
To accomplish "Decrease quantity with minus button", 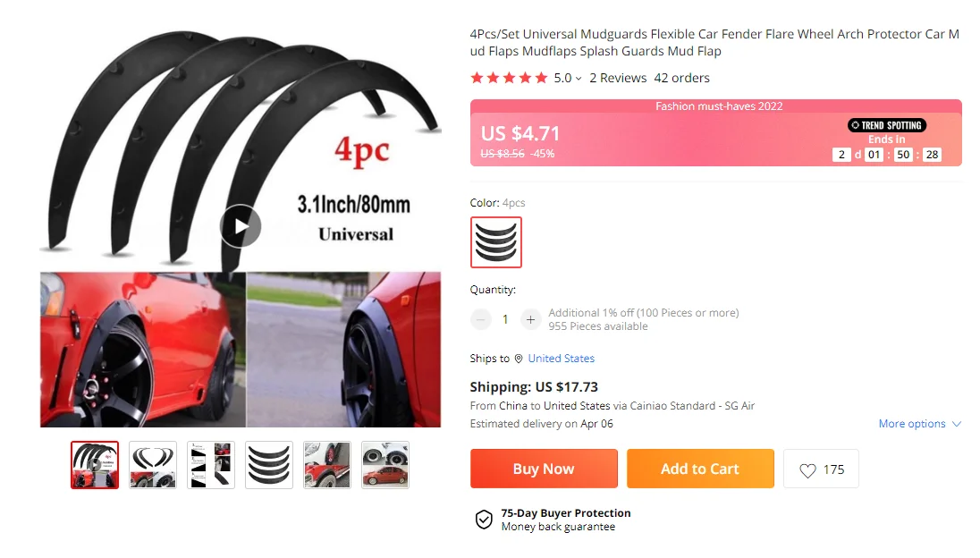I will point(481,319).
